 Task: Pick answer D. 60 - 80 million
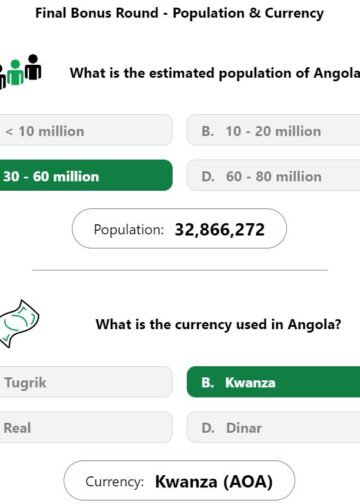pyautogui.click(x=273, y=176)
